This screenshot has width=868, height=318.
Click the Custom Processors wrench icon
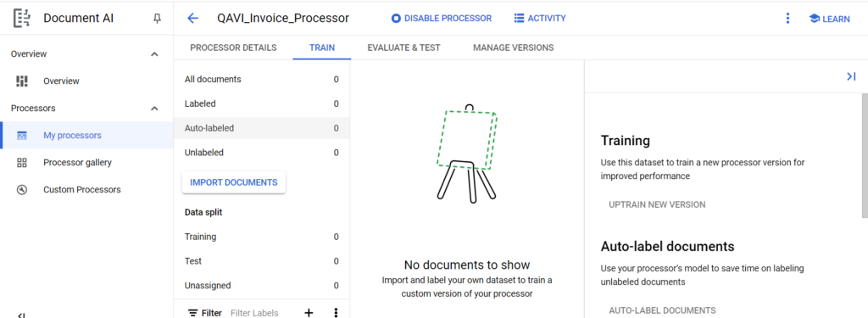coord(22,189)
